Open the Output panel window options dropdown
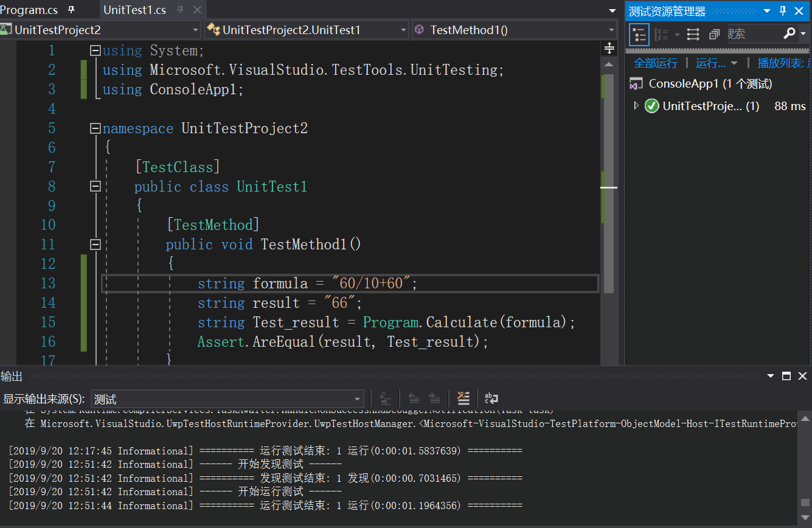The image size is (812, 528). (x=771, y=377)
